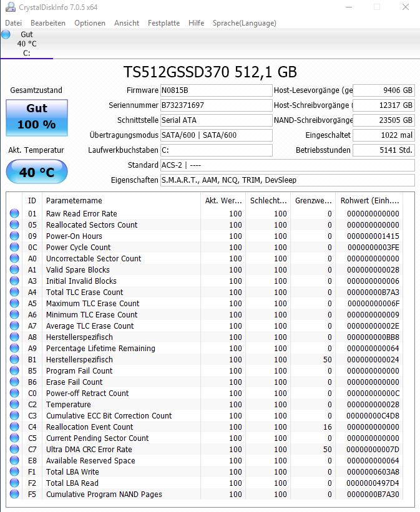
Task: Open the Bearbeiten menu
Action: point(48,23)
